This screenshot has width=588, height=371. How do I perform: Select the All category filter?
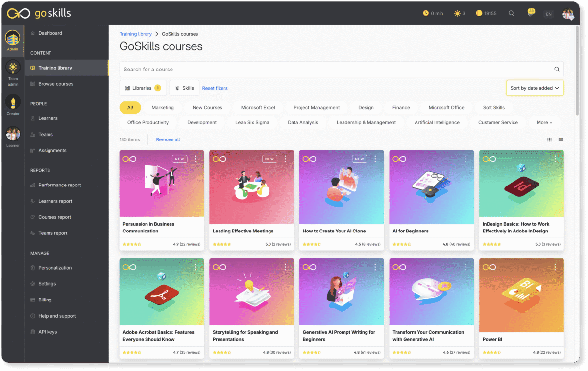click(x=130, y=107)
